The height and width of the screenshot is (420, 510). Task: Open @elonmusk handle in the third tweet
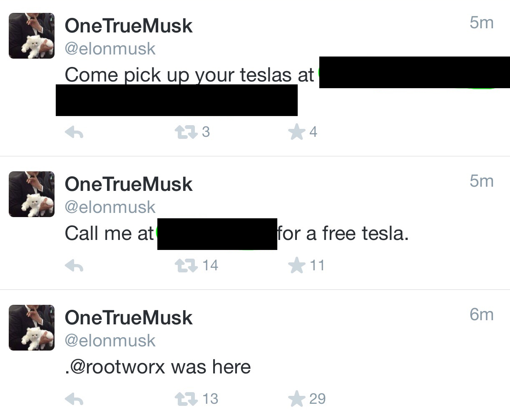pyautogui.click(x=110, y=341)
